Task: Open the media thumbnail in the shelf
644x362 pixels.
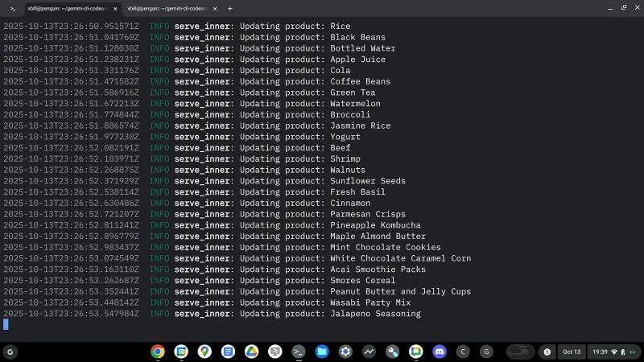Action: coord(520,352)
